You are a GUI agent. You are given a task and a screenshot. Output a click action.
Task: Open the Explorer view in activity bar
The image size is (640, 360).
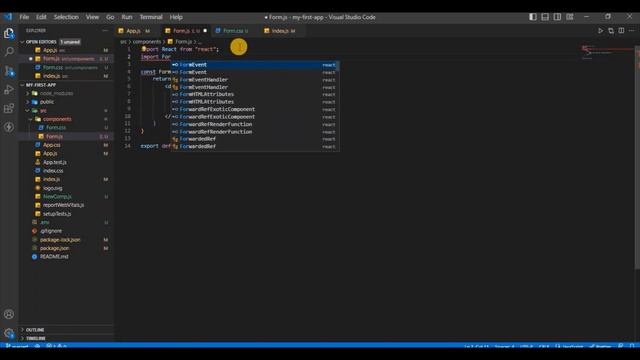9,33
